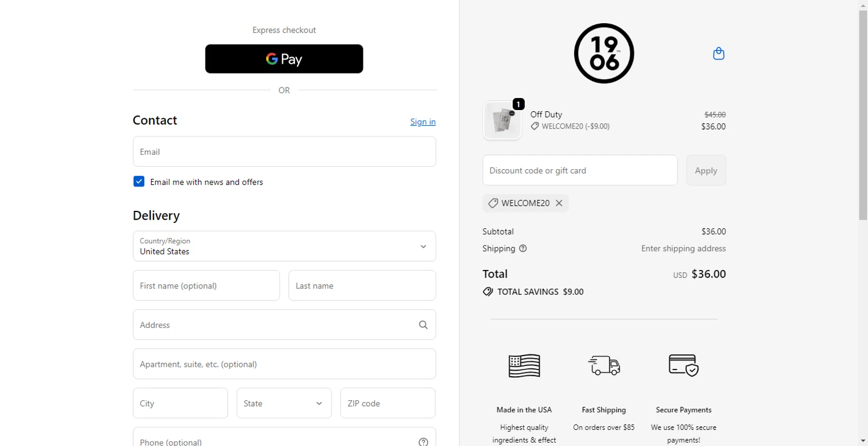Click the Apartment, suite field
This screenshot has height=446, width=868.
click(x=284, y=364)
